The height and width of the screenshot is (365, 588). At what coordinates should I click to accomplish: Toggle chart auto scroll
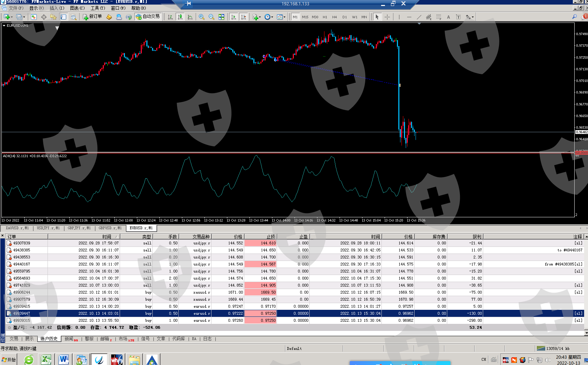[x=233, y=17]
